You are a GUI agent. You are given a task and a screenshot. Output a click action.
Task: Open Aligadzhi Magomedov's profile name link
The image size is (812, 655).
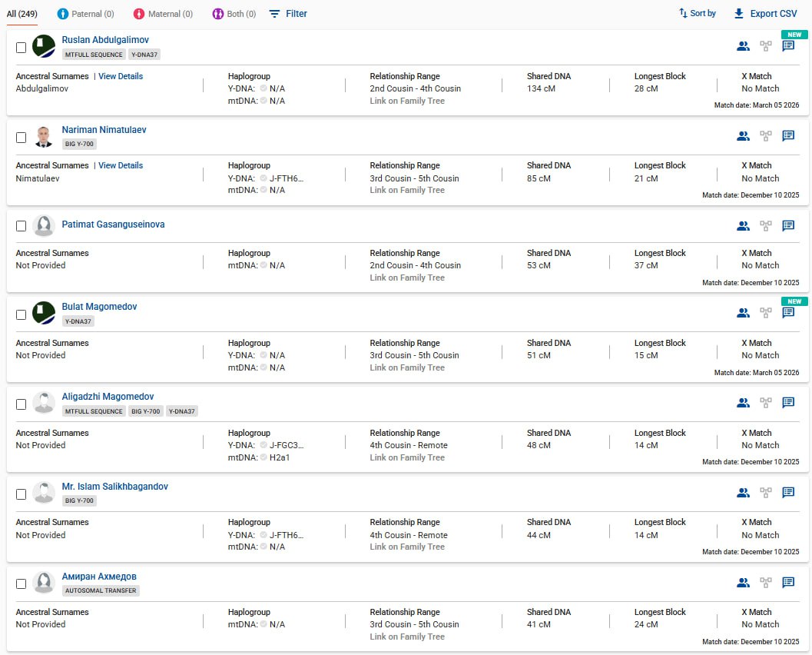(x=108, y=397)
